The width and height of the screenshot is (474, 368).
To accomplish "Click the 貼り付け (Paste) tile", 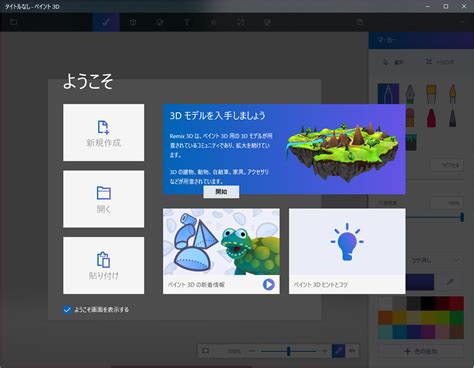I will tap(104, 265).
